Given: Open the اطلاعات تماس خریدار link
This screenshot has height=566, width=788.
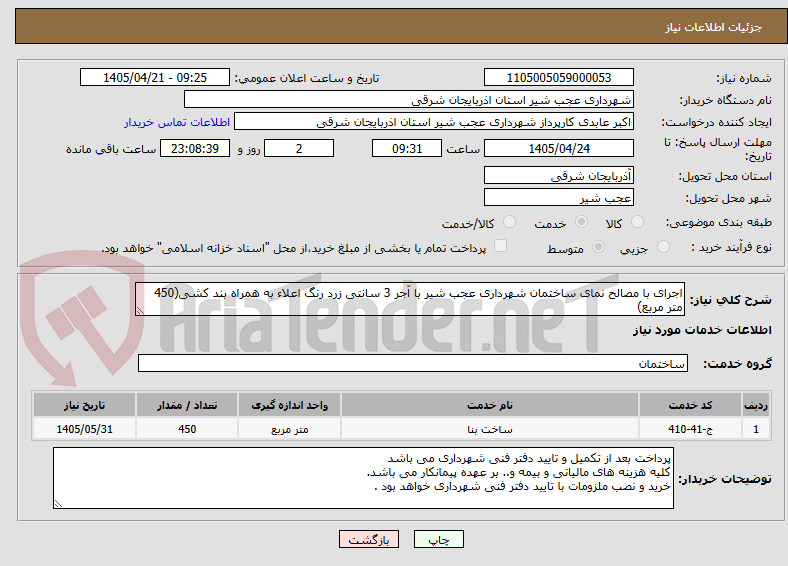Looking at the screenshot, I should [177, 122].
